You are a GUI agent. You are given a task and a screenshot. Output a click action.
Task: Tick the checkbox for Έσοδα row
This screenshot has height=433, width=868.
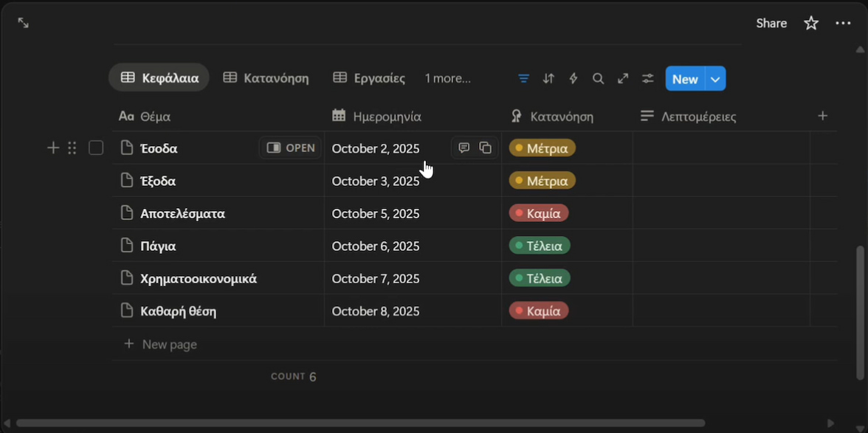click(x=96, y=148)
